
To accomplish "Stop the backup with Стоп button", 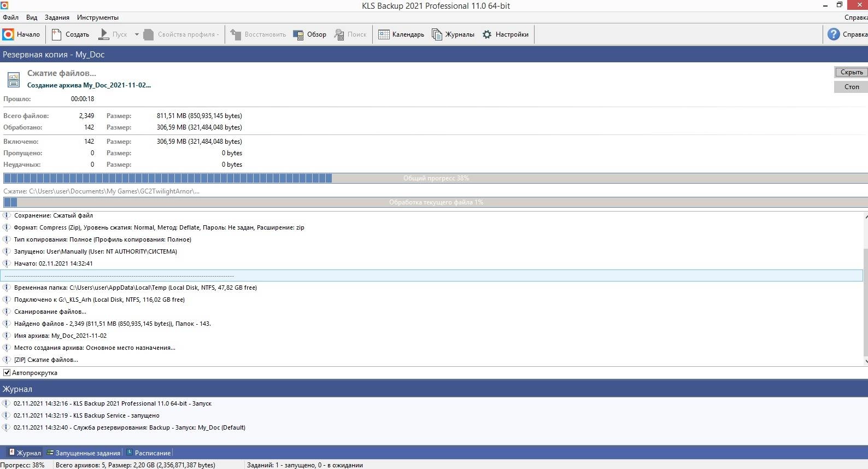I will click(851, 87).
